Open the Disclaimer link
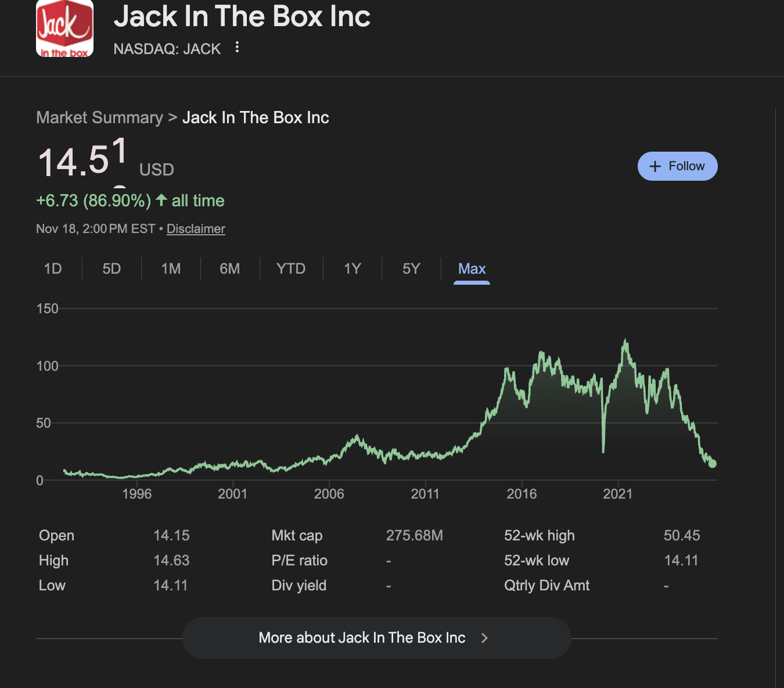The image size is (784, 688). tap(196, 229)
